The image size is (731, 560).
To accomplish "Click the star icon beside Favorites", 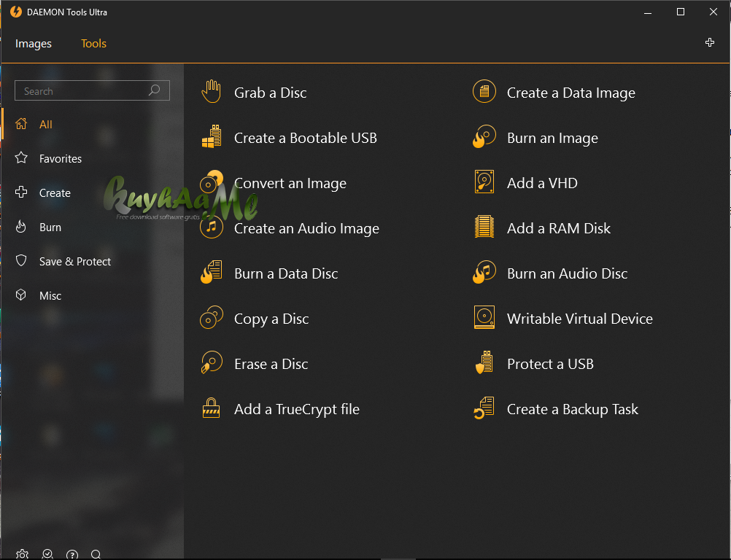I will [x=21, y=158].
